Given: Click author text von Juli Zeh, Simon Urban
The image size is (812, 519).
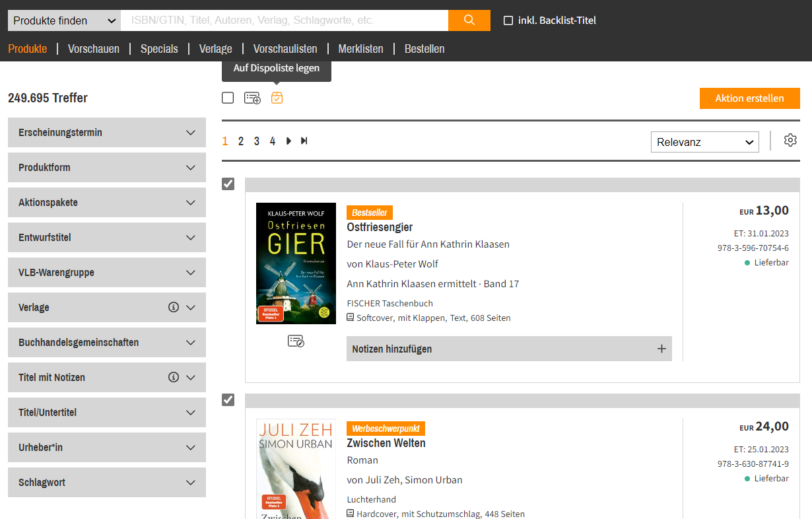Looking at the screenshot, I should 405,480.
